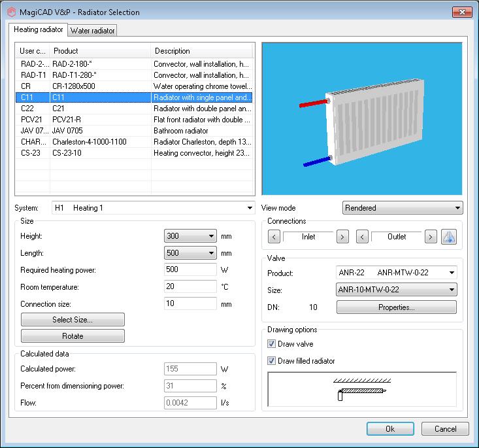Toggle the Draw filled radiator checkbox

pos(271,361)
